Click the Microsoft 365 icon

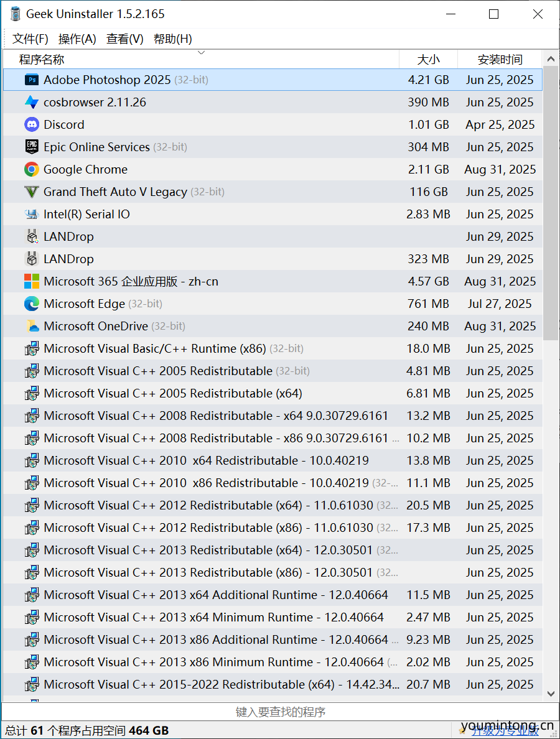coord(32,281)
